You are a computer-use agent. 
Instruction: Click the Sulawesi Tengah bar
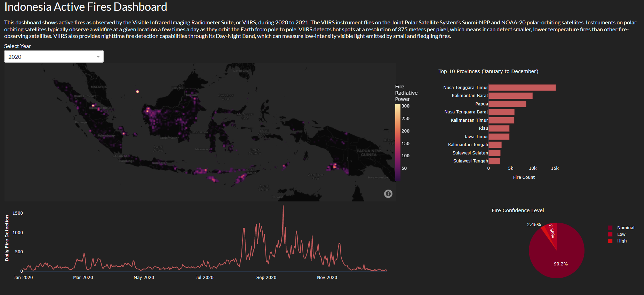point(494,161)
